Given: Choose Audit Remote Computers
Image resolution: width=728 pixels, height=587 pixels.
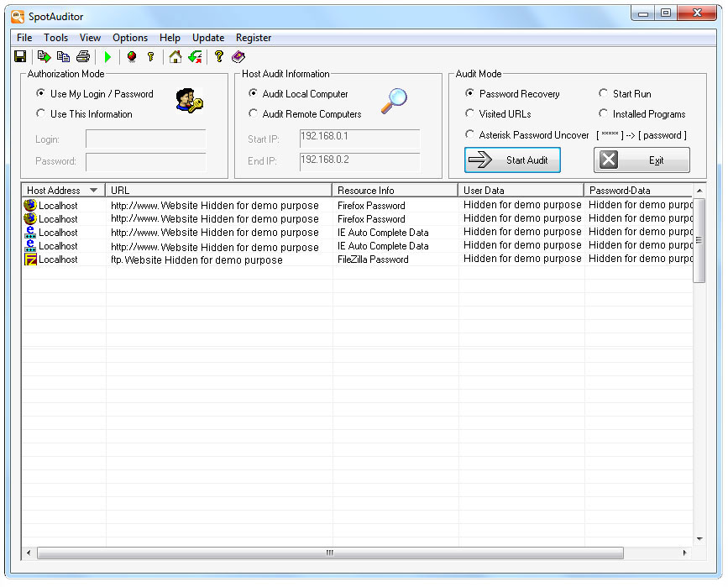Looking at the screenshot, I should click(254, 114).
